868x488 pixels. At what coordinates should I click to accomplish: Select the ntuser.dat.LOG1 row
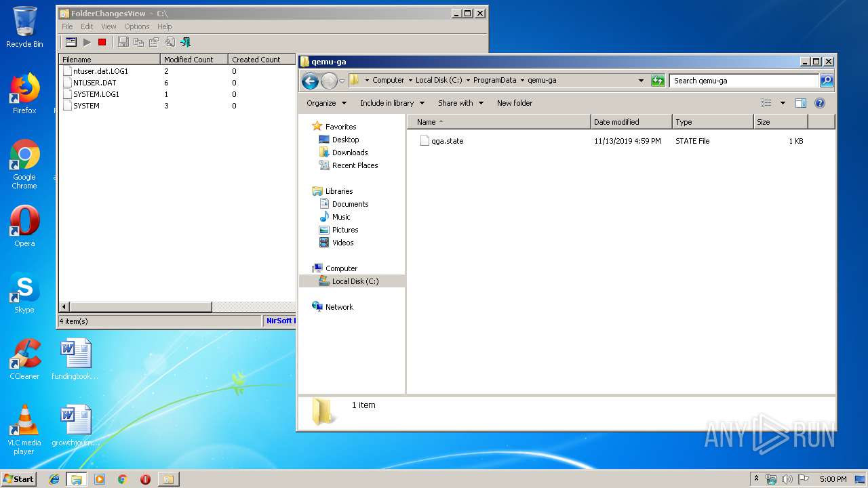click(x=178, y=71)
